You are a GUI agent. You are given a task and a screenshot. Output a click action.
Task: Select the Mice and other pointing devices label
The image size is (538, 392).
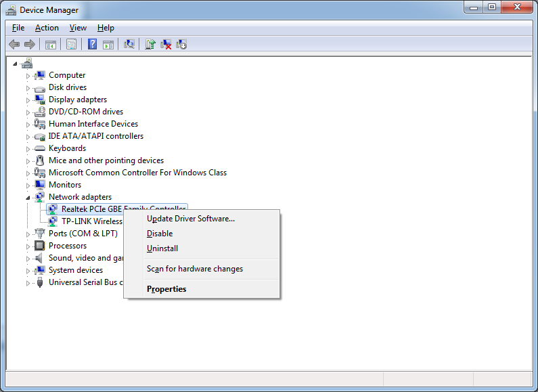[106, 160]
